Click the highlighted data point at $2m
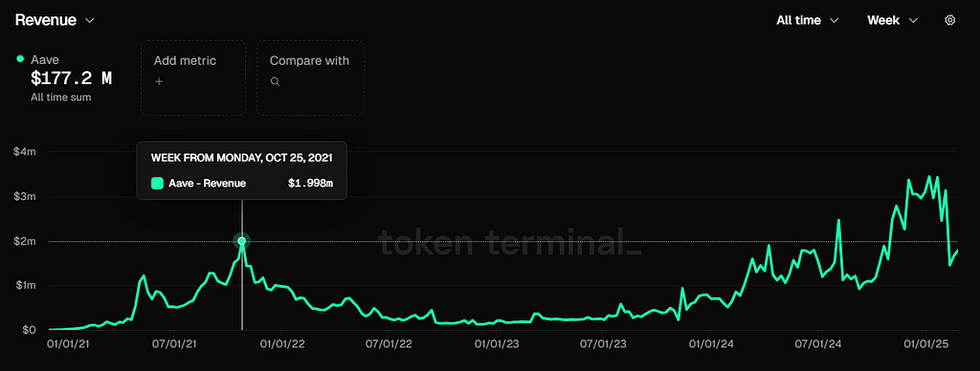The width and height of the screenshot is (980, 371). (x=242, y=240)
